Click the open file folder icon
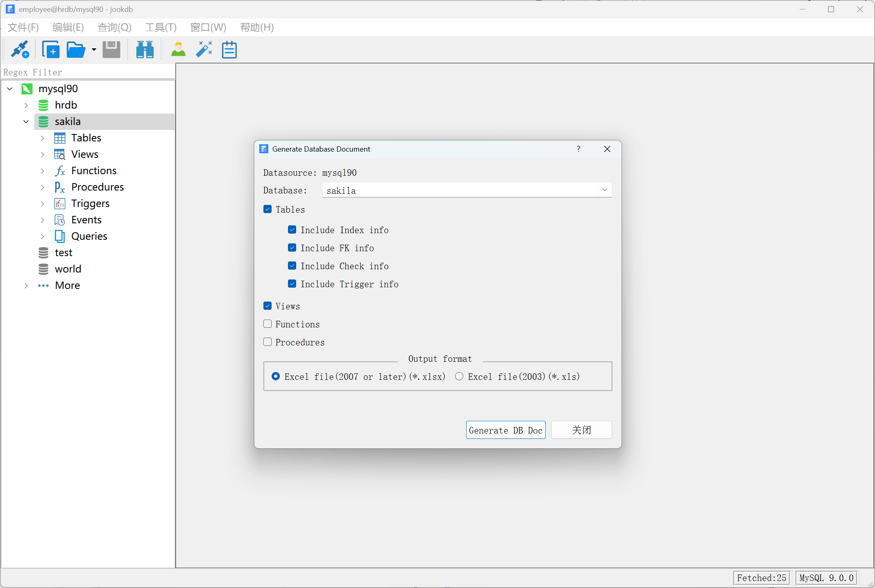 point(76,50)
